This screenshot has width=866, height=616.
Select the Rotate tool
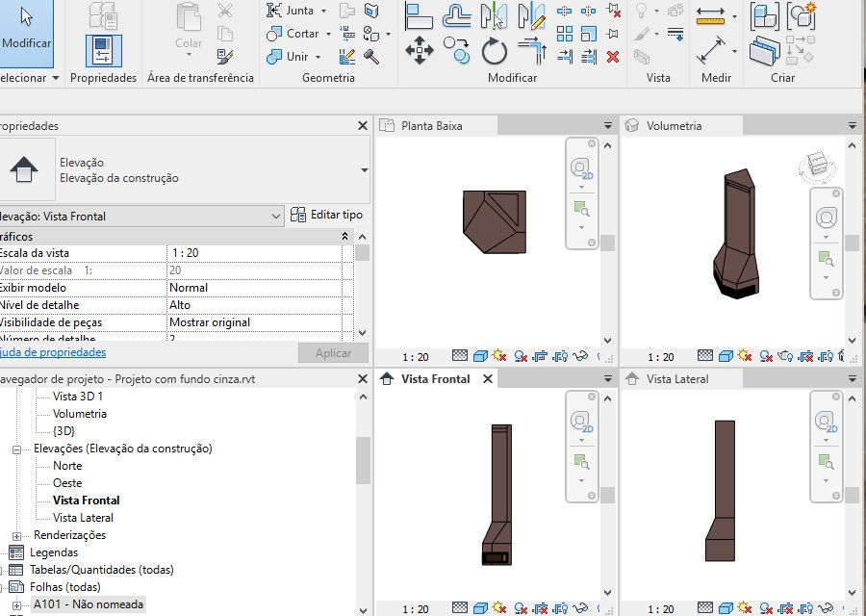[494, 51]
